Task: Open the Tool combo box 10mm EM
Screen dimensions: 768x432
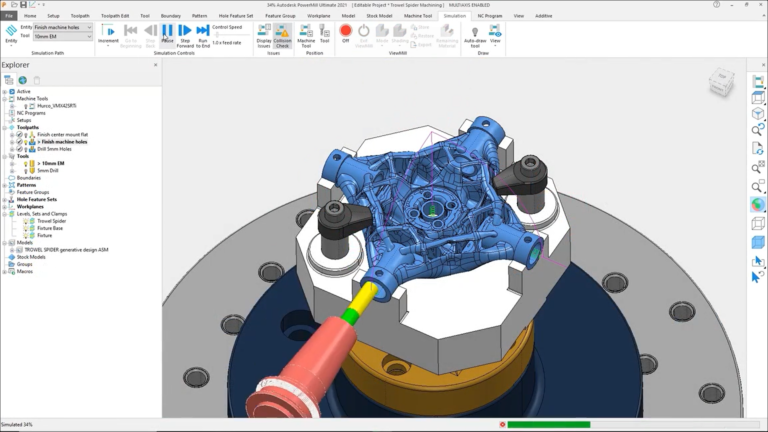Action: pyautogui.click(x=63, y=36)
